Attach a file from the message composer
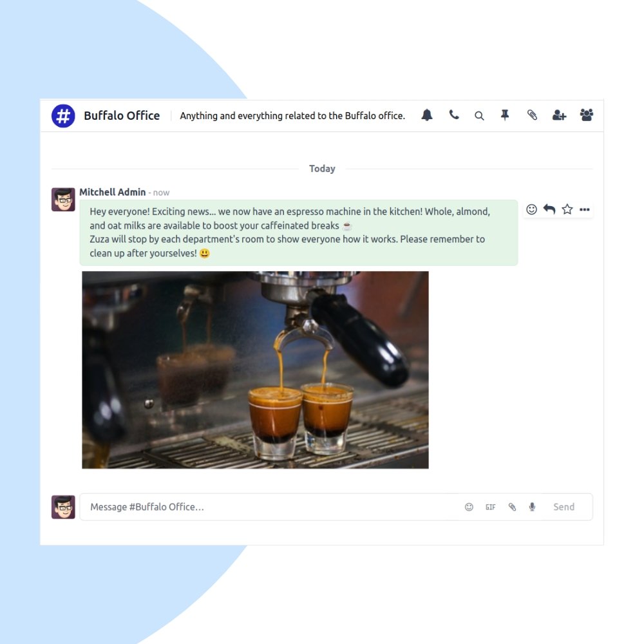 (512, 507)
